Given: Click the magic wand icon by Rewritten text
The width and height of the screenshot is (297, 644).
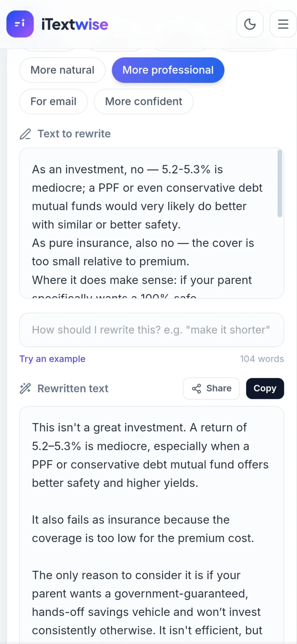Looking at the screenshot, I should 25,389.
